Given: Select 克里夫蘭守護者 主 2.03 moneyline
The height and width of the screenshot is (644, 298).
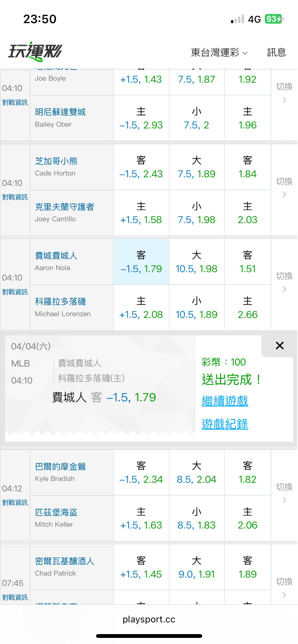Looking at the screenshot, I should [x=248, y=213].
